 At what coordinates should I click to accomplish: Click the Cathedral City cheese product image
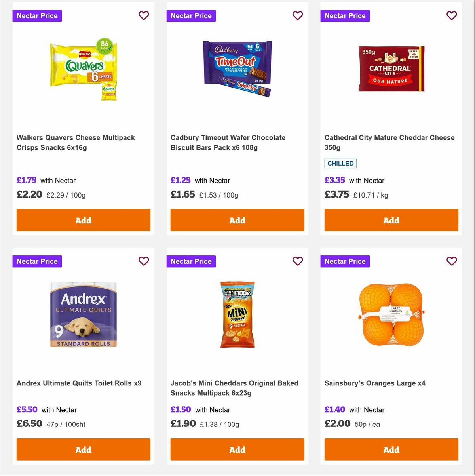click(391, 69)
